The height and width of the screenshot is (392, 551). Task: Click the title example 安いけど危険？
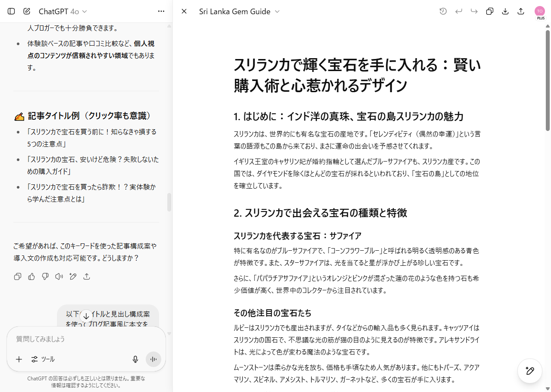pyautogui.click(x=93, y=165)
